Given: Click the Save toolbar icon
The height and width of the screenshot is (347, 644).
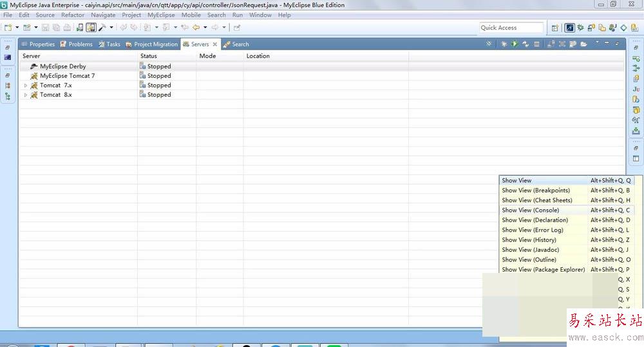Looking at the screenshot, I should point(45,28).
